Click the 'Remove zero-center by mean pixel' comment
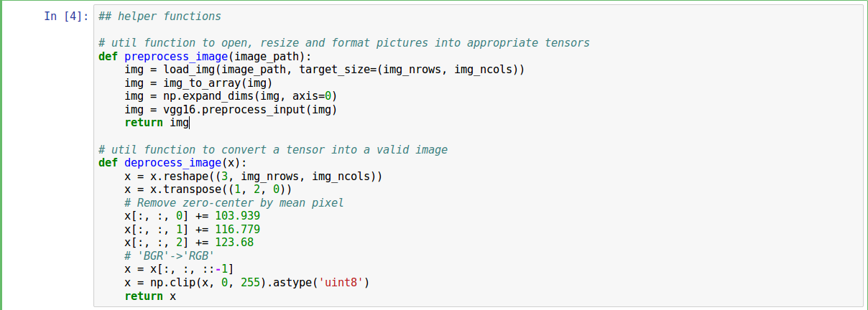This screenshot has height=310, width=868. coord(234,203)
